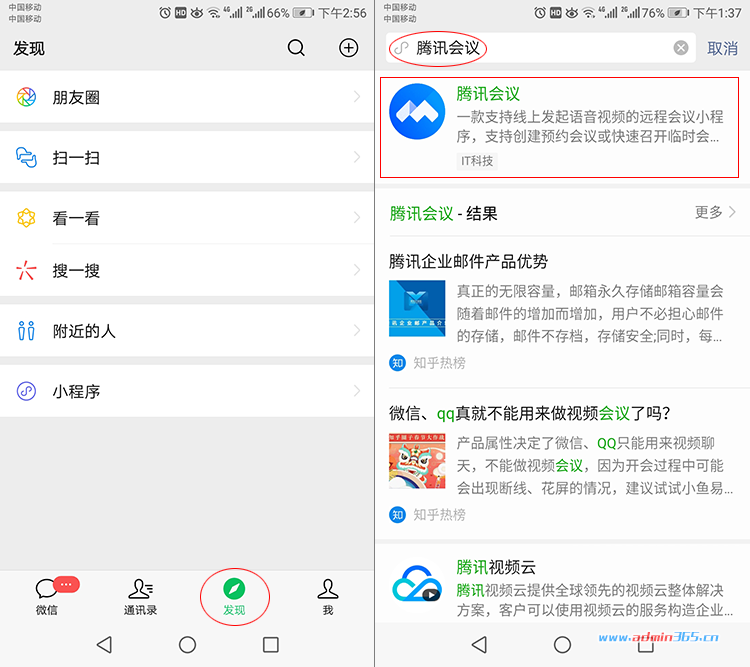
Task: Tap the 知乎热榜 source under the email article
Action: (x=440, y=363)
